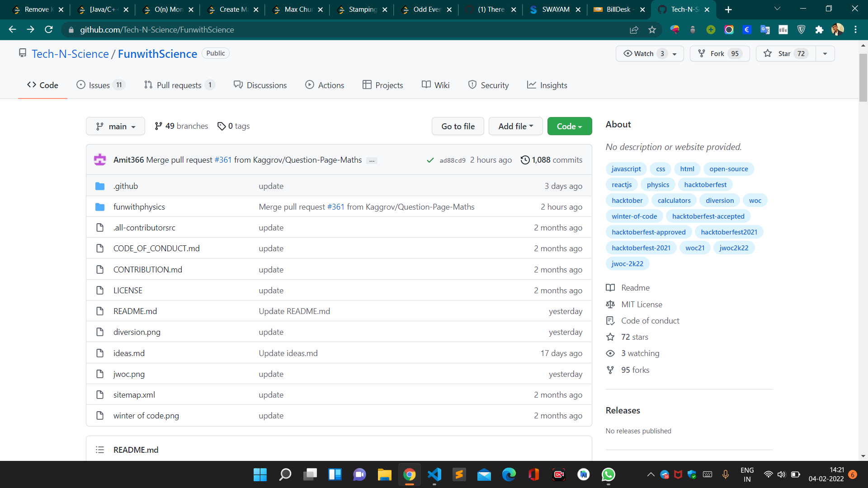Open the Mail app on taskbar
Image resolution: width=868 pixels, height=488 pixels.
pos(484,474)
